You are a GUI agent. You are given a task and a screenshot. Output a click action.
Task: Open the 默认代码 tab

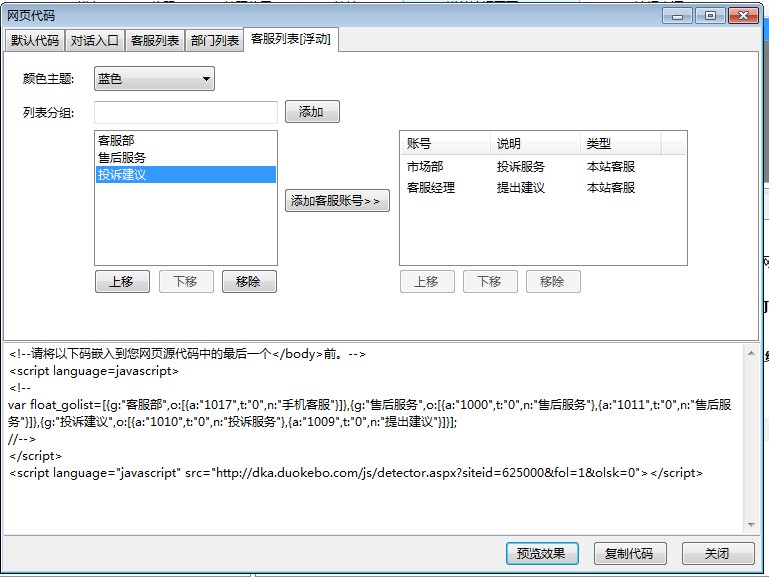pos(35,41)
